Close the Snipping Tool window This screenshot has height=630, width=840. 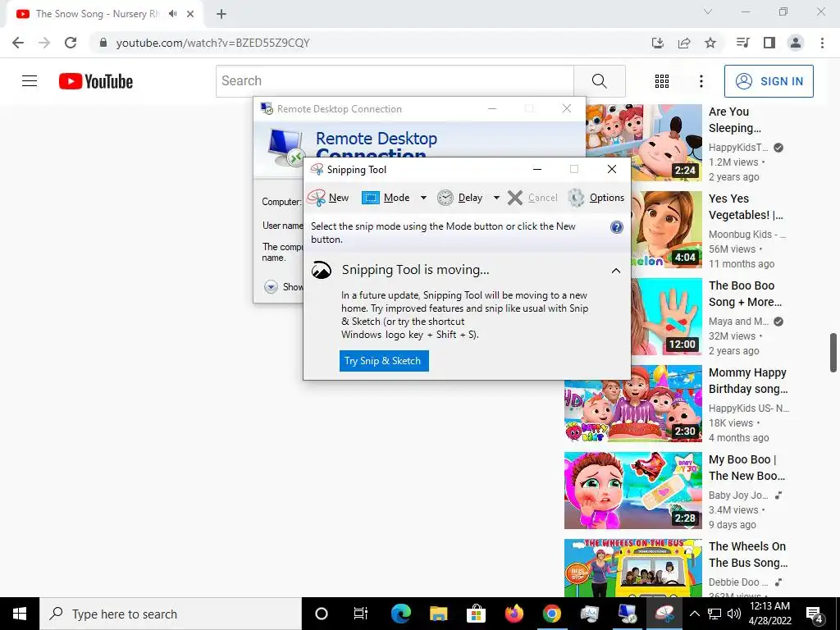pos(612,169)
